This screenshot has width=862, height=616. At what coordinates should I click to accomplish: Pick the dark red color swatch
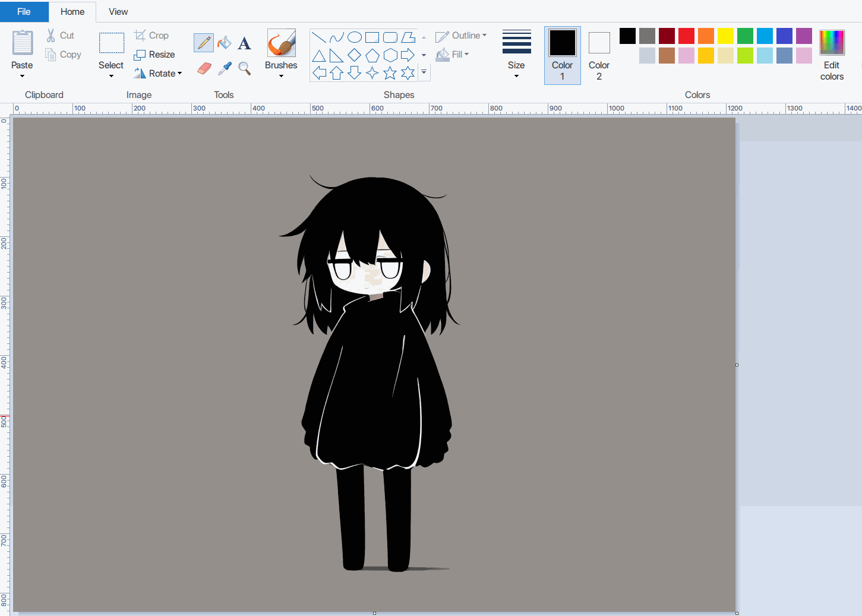[x=667, y=36]
